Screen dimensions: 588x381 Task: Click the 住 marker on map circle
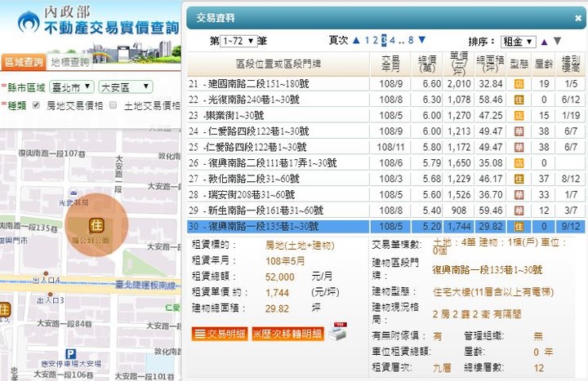[x=96, y=225]
